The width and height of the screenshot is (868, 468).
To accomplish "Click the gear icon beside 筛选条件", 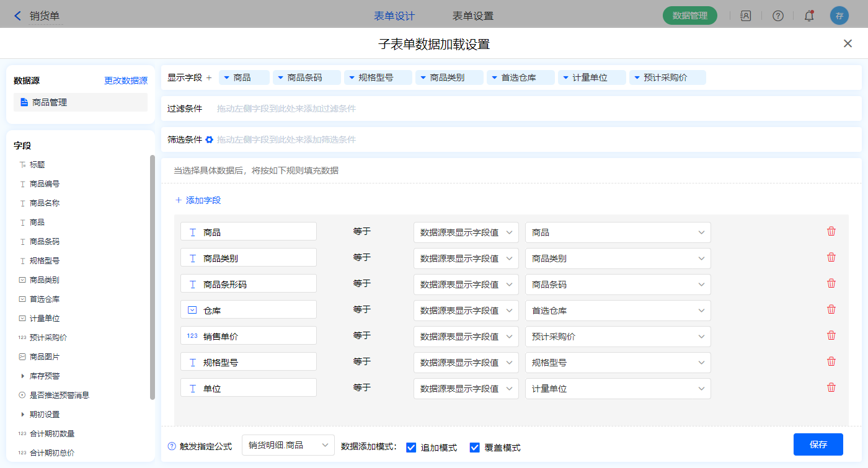I will pyautogui.click(x=210, y=140).
